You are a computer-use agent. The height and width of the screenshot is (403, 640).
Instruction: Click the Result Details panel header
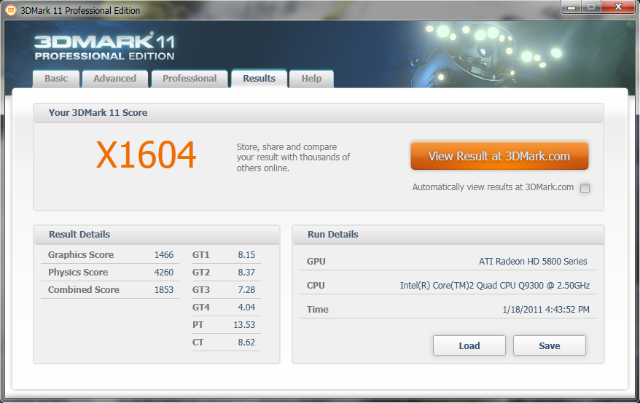[x=157, y=235]
